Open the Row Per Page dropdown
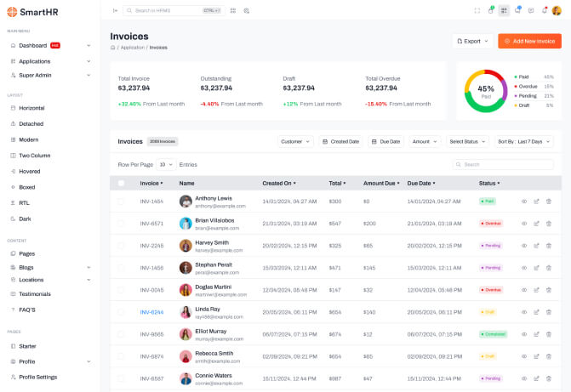This screenshot has width=571, height=392. coord(166,164)
